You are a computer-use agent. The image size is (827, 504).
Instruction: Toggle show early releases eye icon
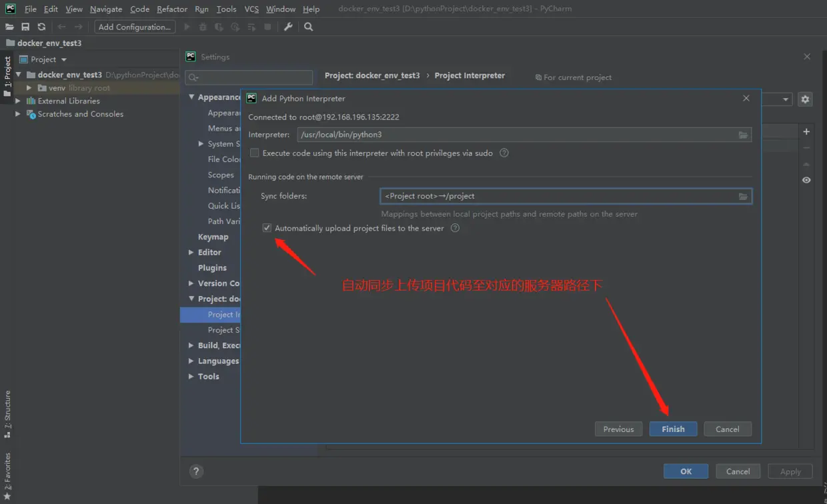click(x=806, y=180)
